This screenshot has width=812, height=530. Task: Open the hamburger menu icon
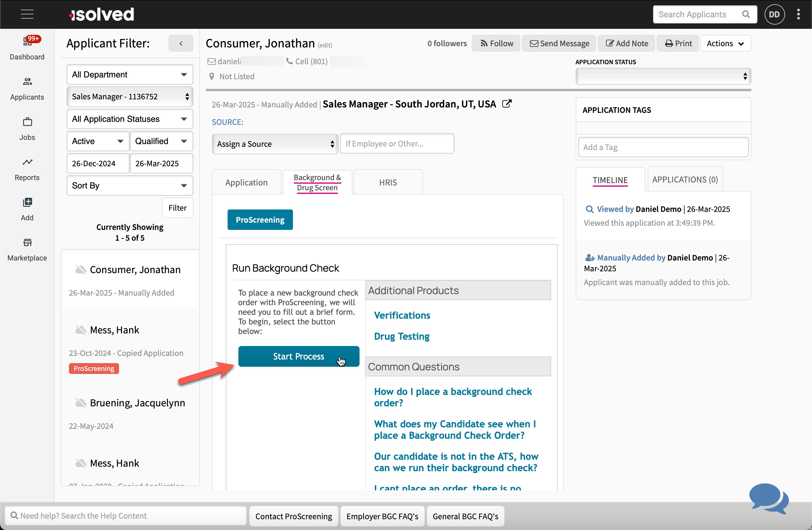pos(27,14)
